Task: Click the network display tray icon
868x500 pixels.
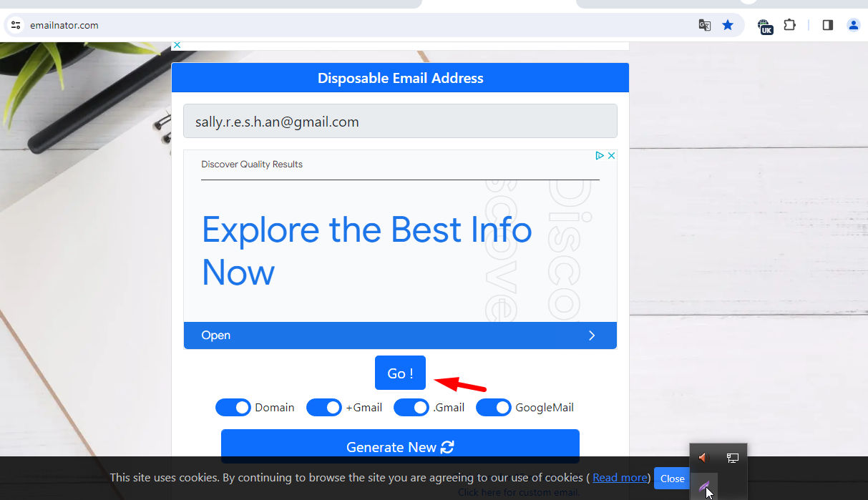Action: [733, 458]
